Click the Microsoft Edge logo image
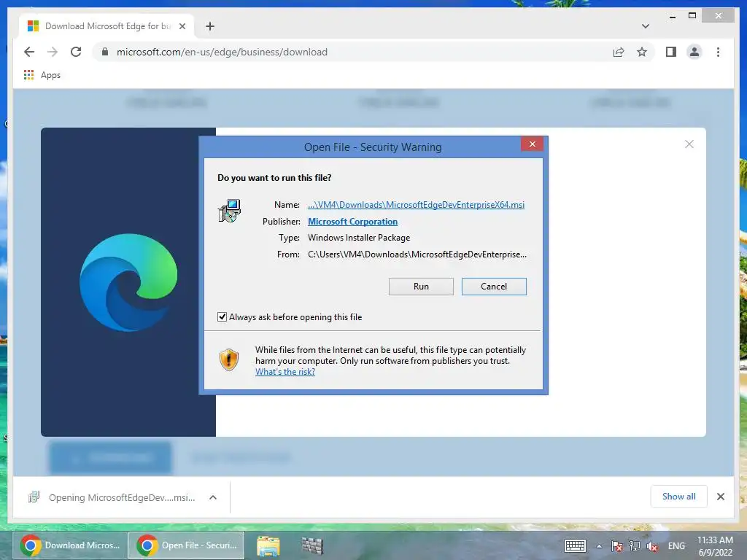Image resolution: width=747 pixels, height=560 pixels. pyautogui.click(x=128, y=282)
